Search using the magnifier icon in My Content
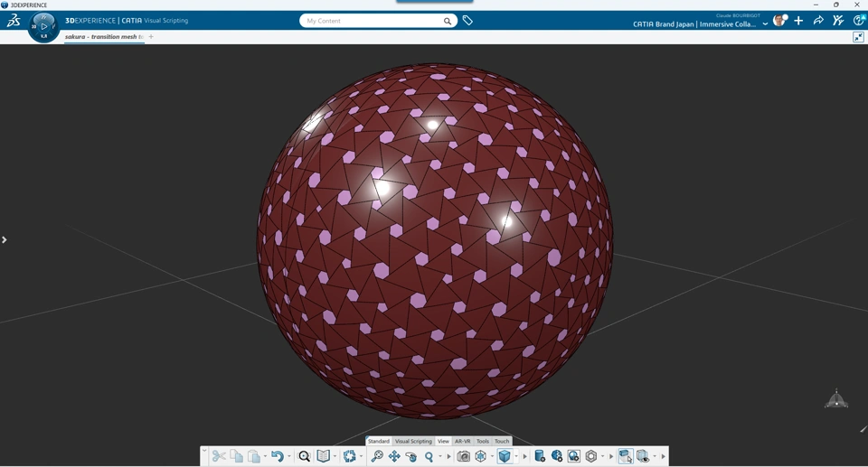This screenshot has width=868, height=467. point(447,21)
